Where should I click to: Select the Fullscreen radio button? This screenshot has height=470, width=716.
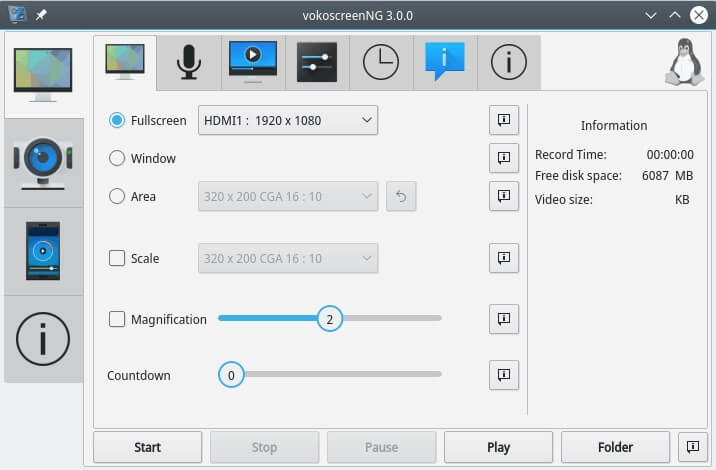pos(117,120)
